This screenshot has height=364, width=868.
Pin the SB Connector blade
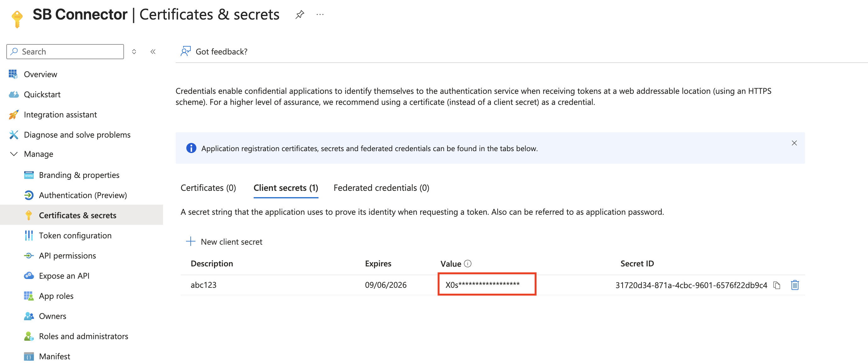(300, 14)
